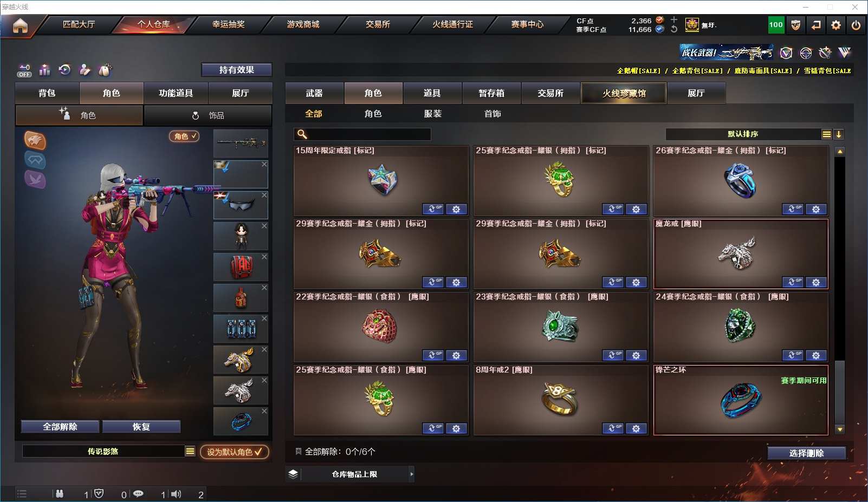Click the CF point plus icon
Screen dimensions: 868x502
674,20
